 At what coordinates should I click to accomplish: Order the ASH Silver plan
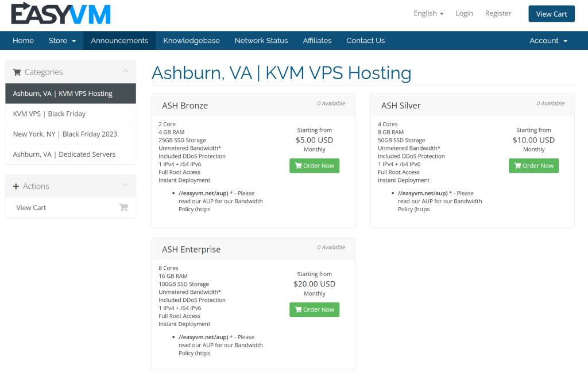point(533,166)
